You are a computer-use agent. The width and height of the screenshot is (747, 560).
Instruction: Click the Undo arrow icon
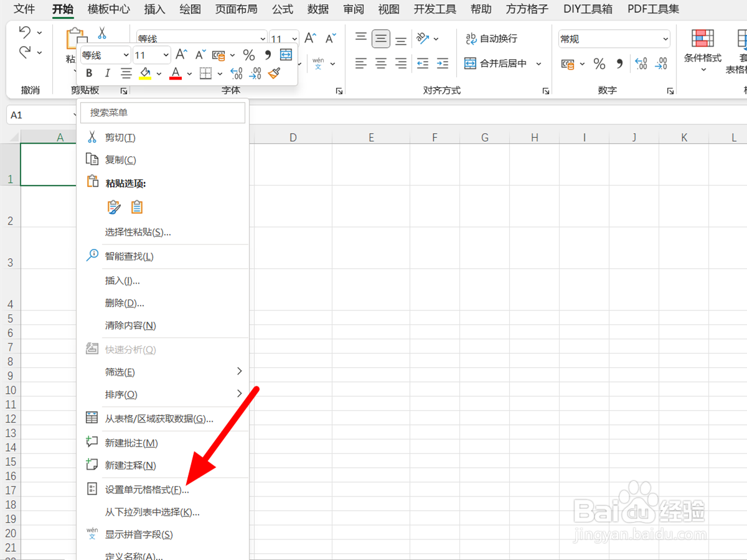tap(24, 32)
